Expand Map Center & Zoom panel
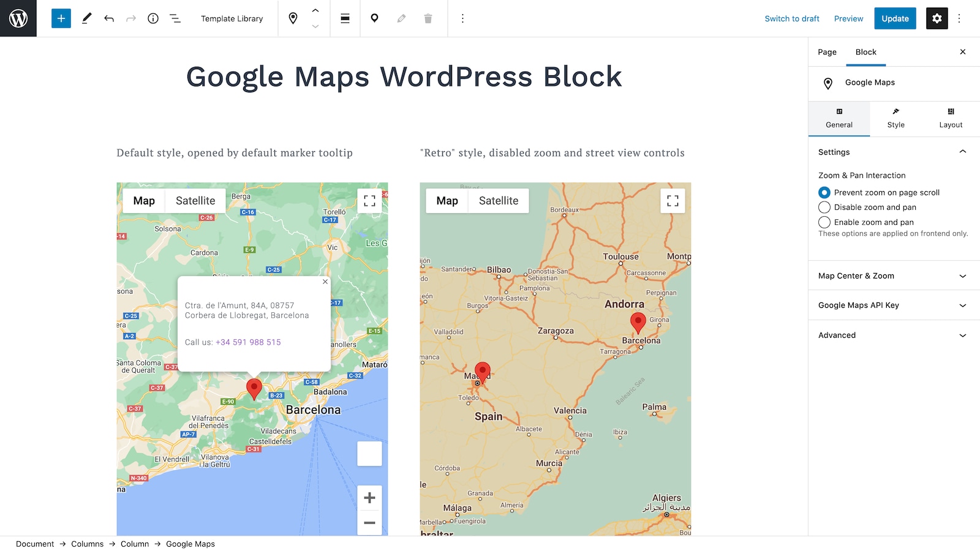The width and height of the screenshot is (980, 551). [894, 276]
